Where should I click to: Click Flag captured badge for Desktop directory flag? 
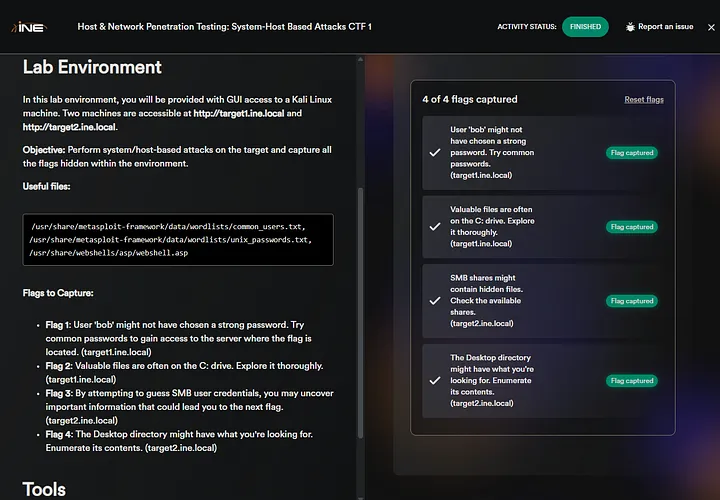632,380
